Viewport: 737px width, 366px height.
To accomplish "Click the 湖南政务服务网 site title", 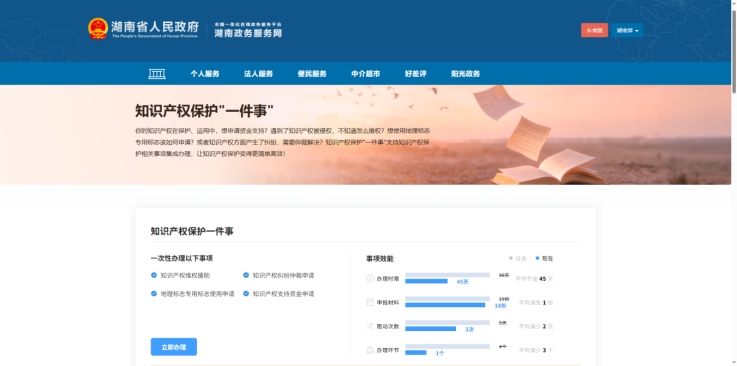I will point(248,33).
